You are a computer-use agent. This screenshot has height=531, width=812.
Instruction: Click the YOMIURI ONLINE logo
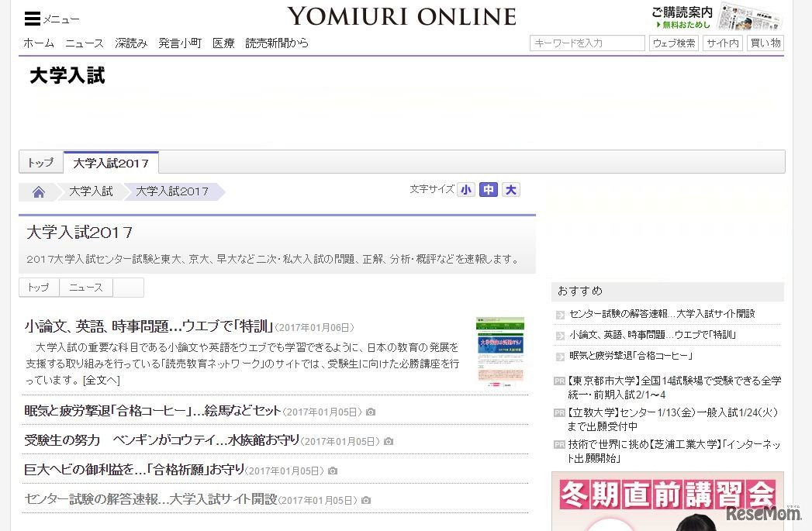402,16
